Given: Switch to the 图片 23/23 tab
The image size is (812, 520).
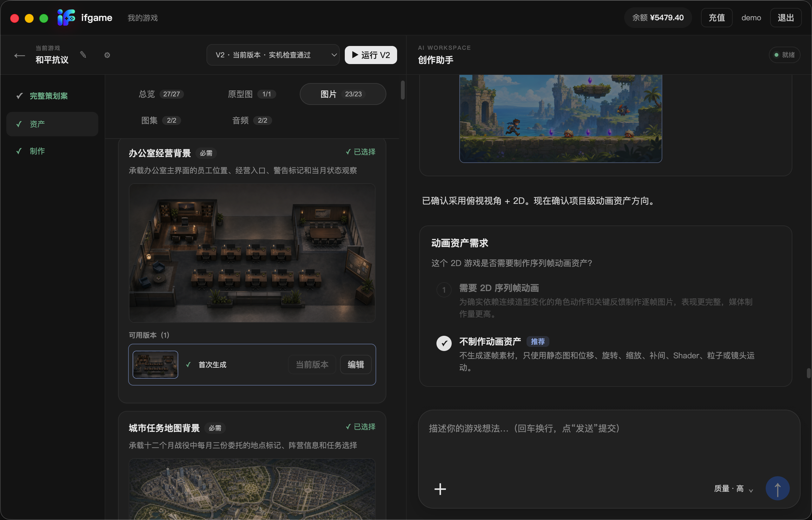Looking at the screenshot, I should (343, 94).
